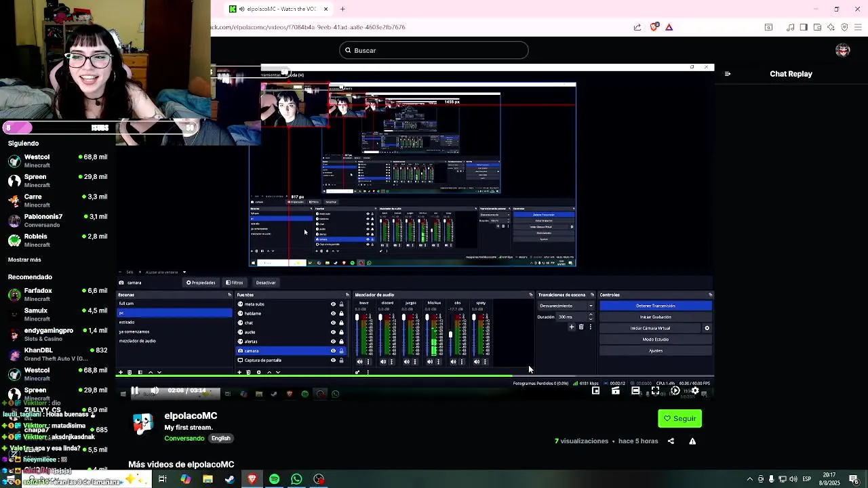The height and width of the screenshot is (488, 868).
Task: Pop out the OBS Controles dock panel icon
Action: pyautogui.click(x=710, y=295)
